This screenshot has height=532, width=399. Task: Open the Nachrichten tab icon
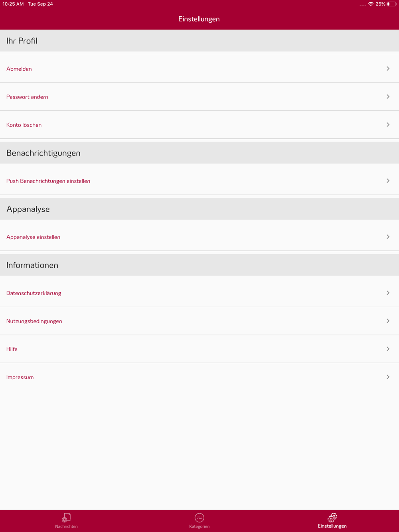point(66,518)
